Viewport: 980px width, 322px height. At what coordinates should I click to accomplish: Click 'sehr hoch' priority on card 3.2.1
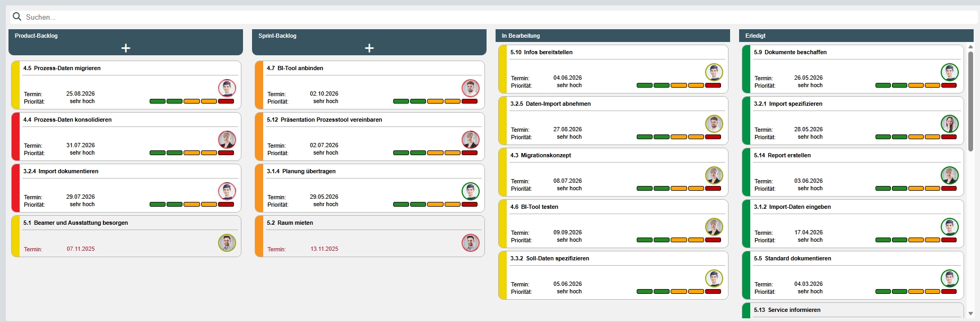point(810,137)
